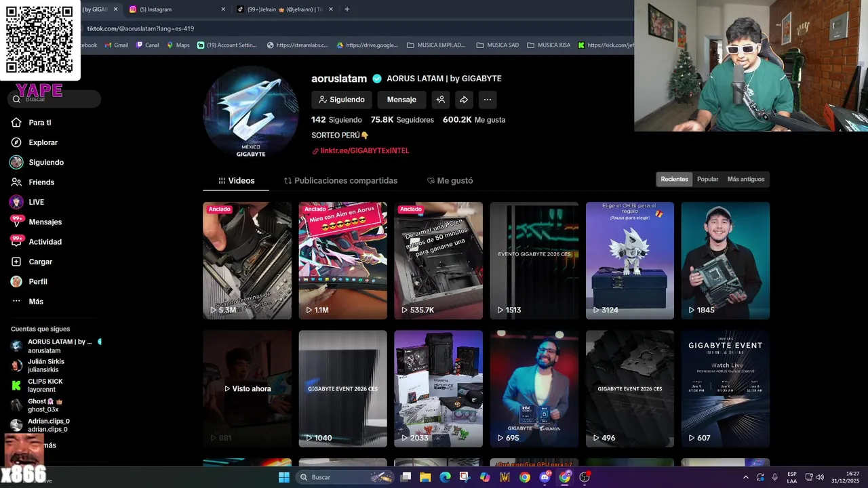Open video with 1040 views
This screenshot has width=868, height=488.
(x=342, y=389)
